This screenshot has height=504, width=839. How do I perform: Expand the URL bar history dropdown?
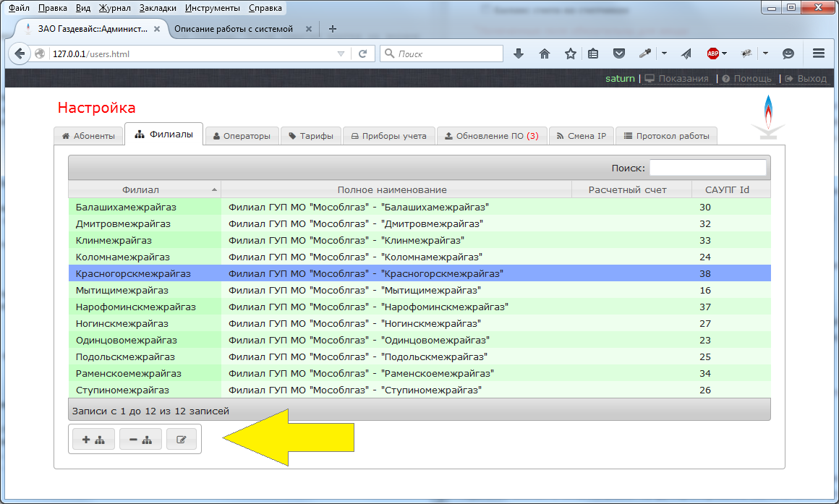(x=341, y=54)
